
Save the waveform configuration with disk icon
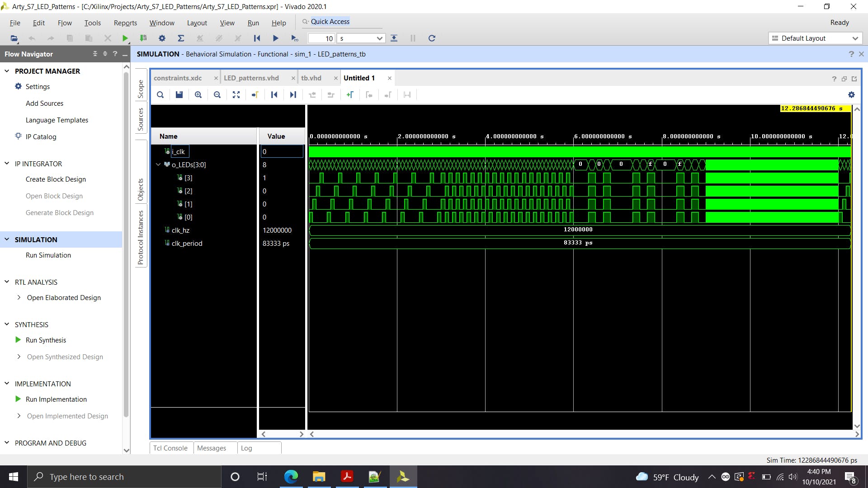(179, 95)
